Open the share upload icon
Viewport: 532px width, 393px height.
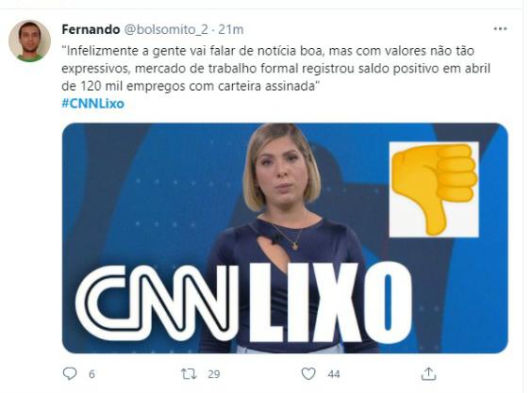coord(428,373)
